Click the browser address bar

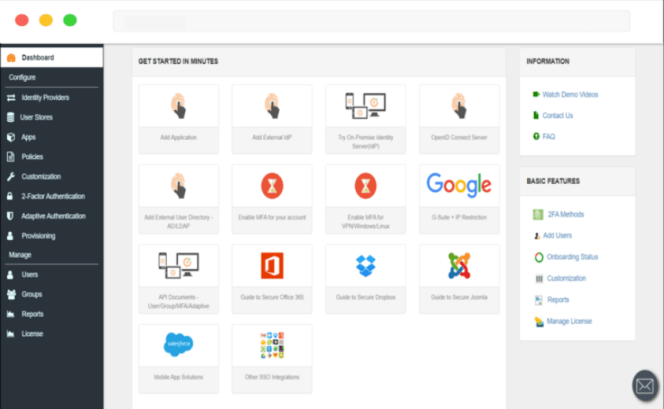click(371, 21)
